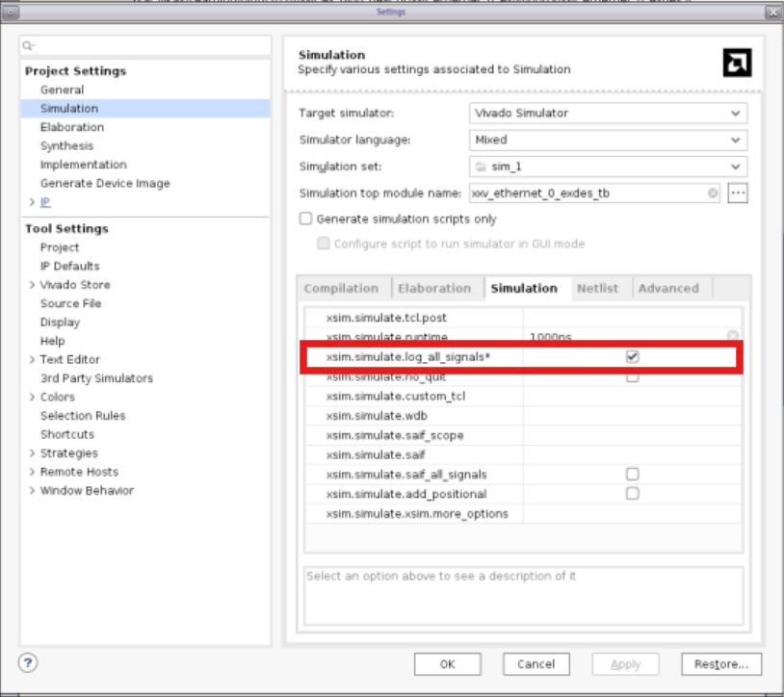
Task: Clear the xsim.simulate.runtime value
Action: click(733, 337)
